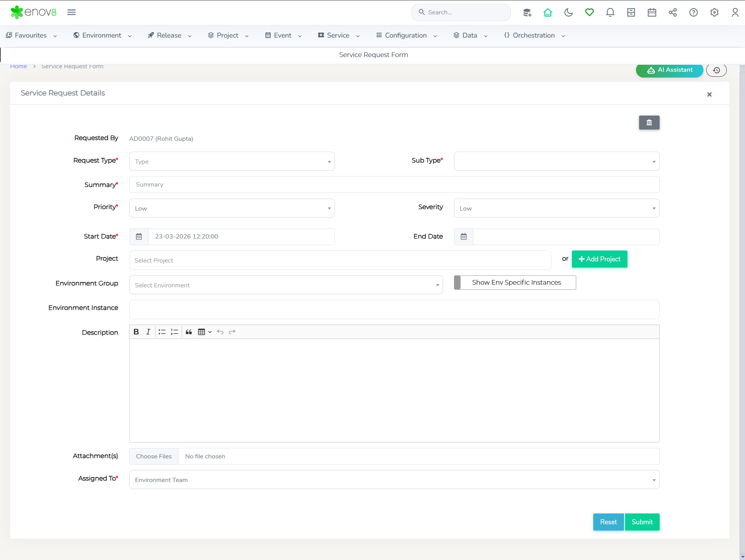Toggle dark mode moon icon
Screen dimensions: 745x560
(x=568, y=12)
